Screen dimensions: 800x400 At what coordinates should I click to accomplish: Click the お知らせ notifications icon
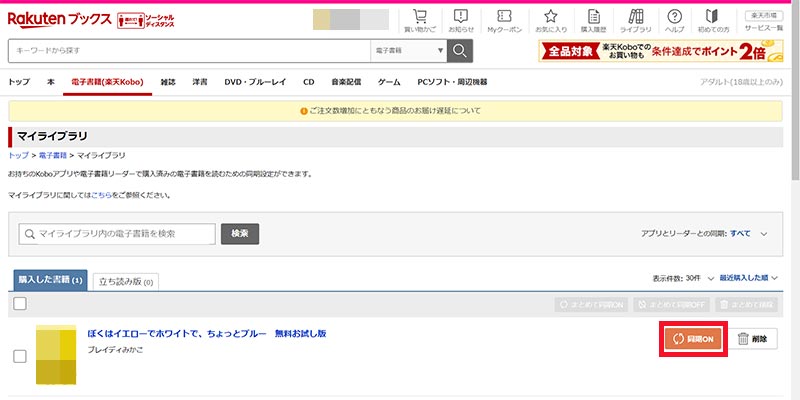coord(461,21)
